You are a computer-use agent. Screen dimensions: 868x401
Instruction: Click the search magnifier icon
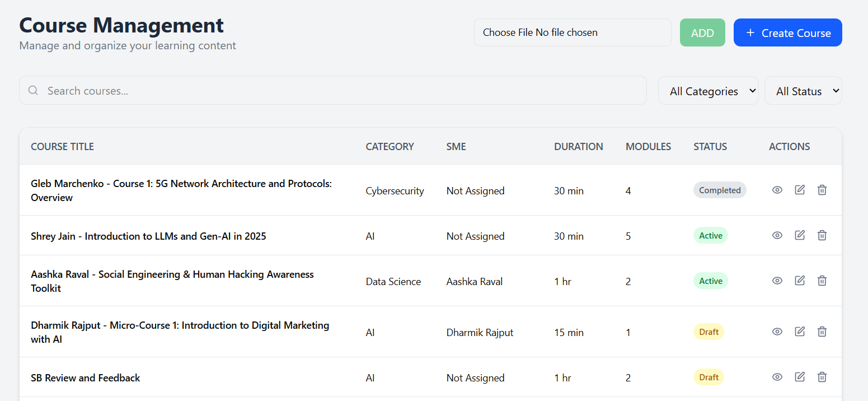[x=33, y=90]
